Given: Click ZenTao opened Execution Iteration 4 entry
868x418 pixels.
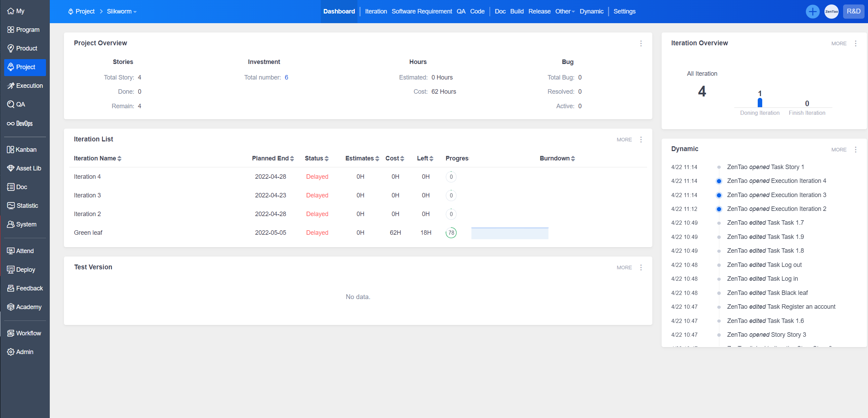Looking at the screenshot, I should tap(776, 181).
